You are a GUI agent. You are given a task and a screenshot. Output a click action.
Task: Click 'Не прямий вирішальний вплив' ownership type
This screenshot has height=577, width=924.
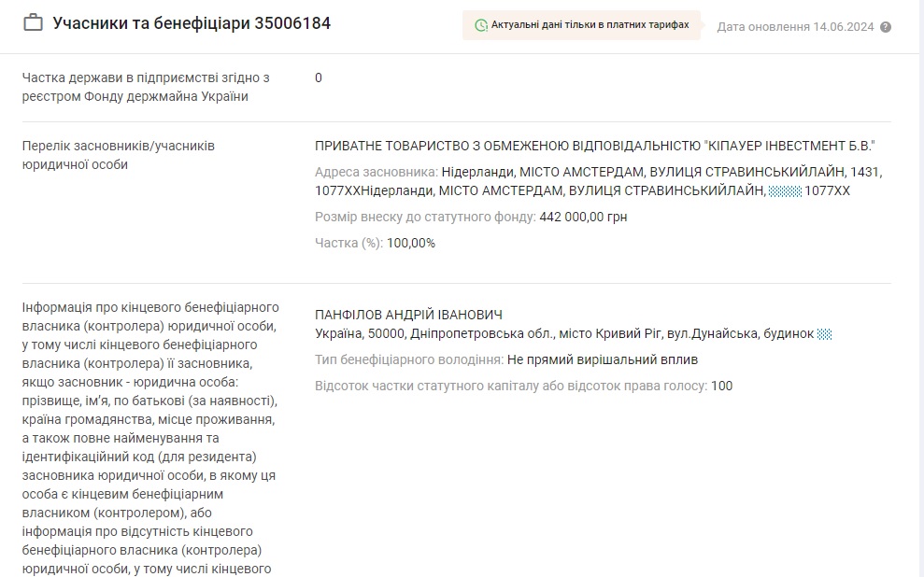(602, 359)
